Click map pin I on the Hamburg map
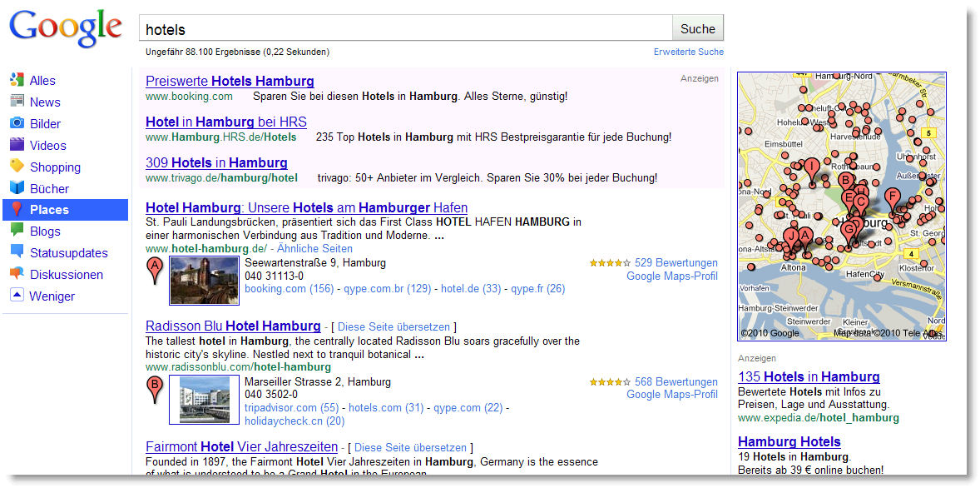This screenshot has width=980, height=488. click(x=811, y=172)
